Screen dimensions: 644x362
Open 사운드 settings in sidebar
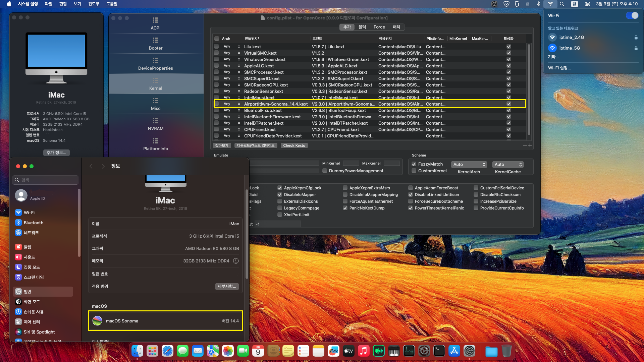coord(43,257)
